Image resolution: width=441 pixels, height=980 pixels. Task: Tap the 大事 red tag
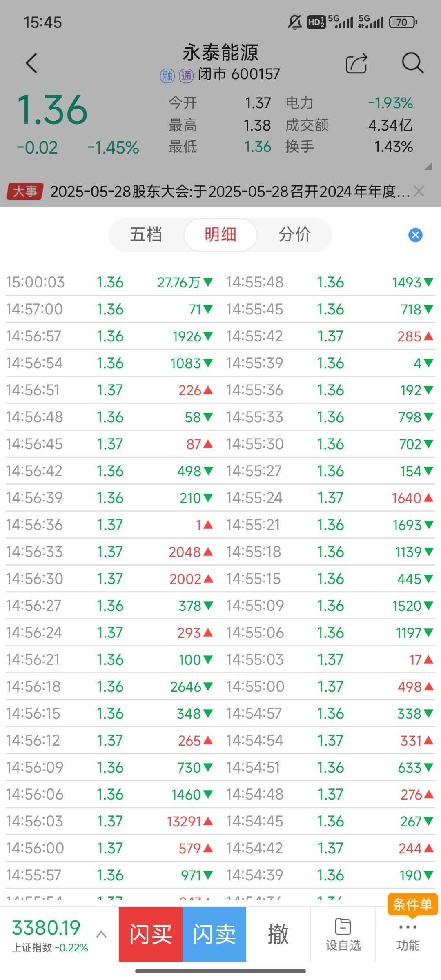(x=25, y=191)
